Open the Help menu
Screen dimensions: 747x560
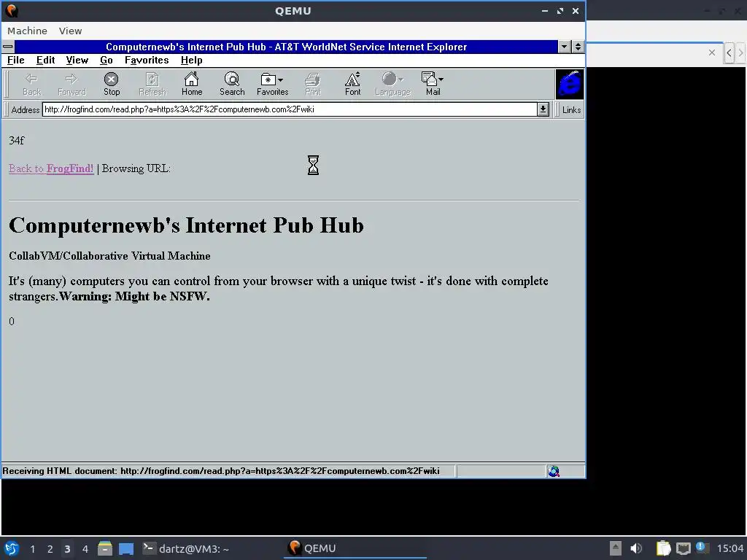click(x=192, y=60)
